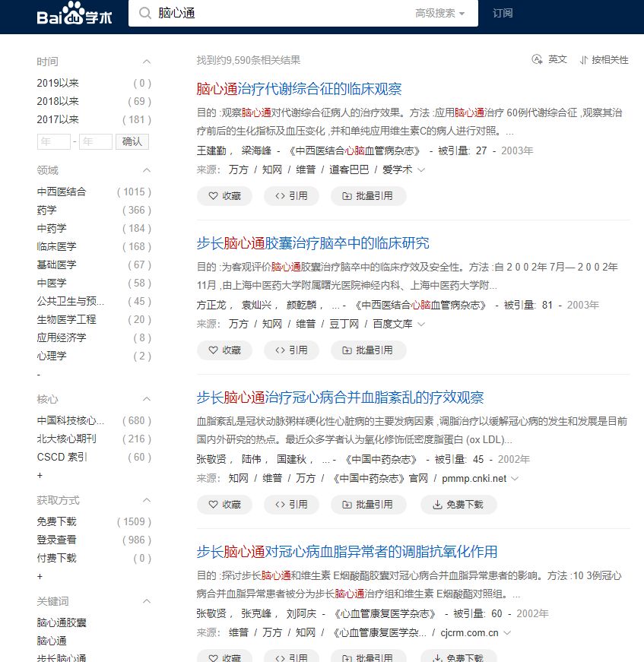Open title 步长脑心通治疗冠心病合并血脂紊乱的疗效观察
The image size is (644, 662).
pyautogui.click(x=340, y=398)
